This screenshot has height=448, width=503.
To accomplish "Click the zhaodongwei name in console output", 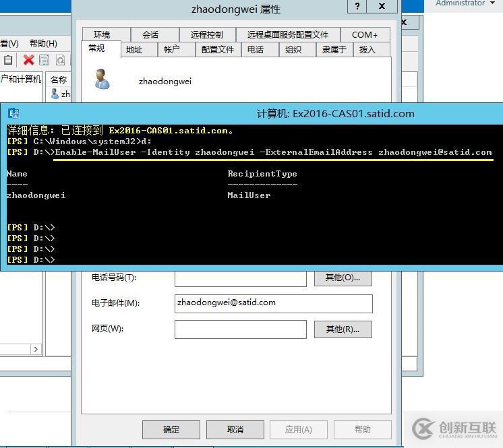I will 36,195.
